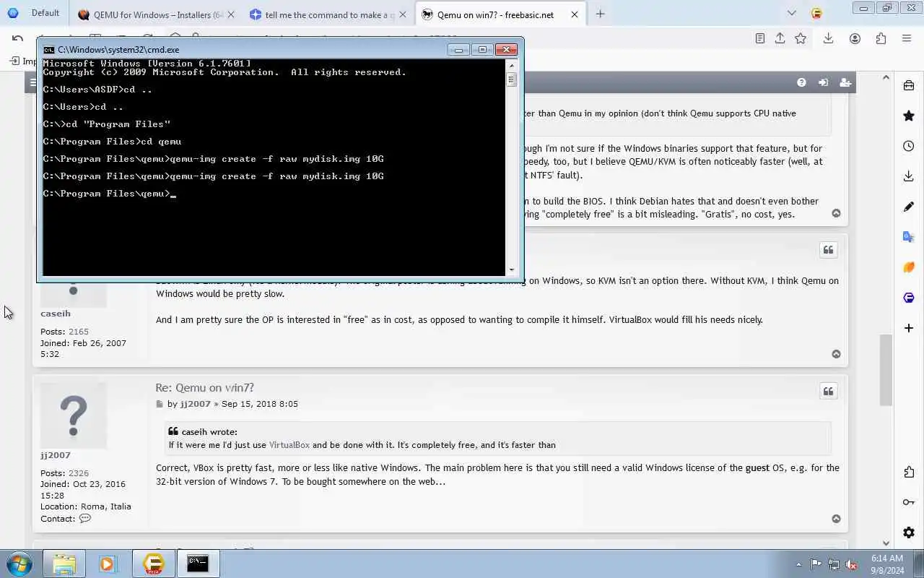Open the extensions puzzle icon in the toolbar
This screenshot has height=578, width=924.
tap(881, 38)
